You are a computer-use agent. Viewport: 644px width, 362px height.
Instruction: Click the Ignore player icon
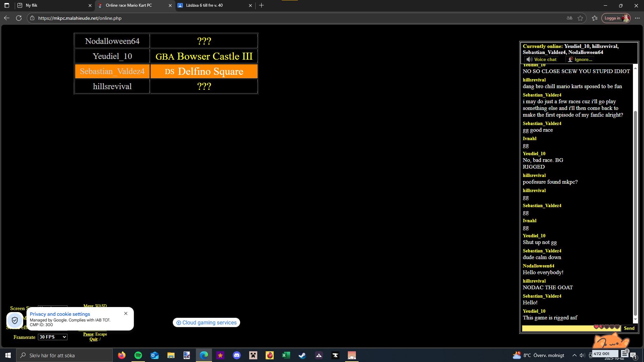(x=570, y=59)
